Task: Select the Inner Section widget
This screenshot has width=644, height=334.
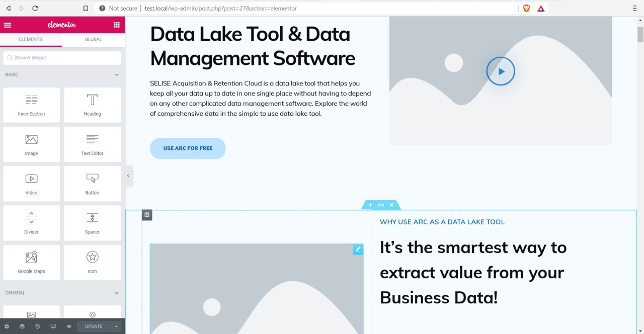Action: pos(31,105)
